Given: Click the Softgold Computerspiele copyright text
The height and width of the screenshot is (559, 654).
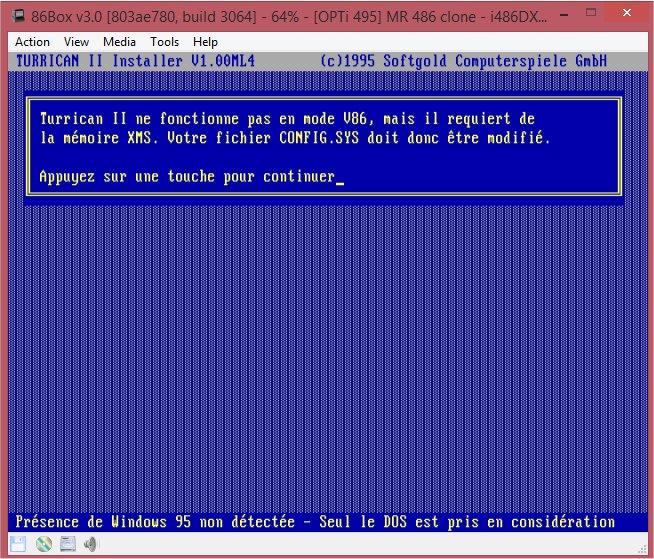Looking at the screenshot, I should (x=463, y=61).
